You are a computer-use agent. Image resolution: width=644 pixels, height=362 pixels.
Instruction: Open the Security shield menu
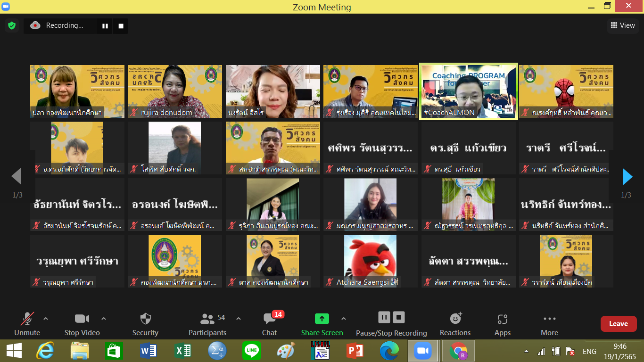pos(145,324)
